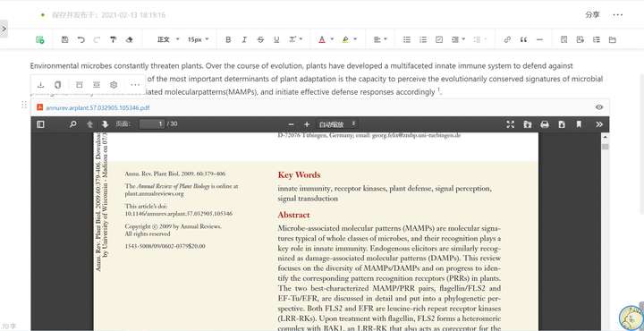Go to next PDF page
The width and height of the screenshot is (644, 331).
(x=105, y=124)
